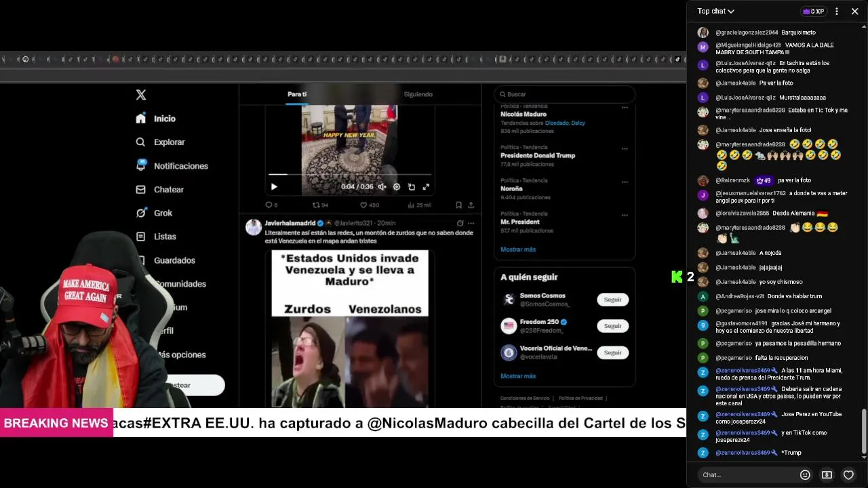Open the emoji picker in chat
Viewport: 868px width, 488px height.
pos(805,475)
